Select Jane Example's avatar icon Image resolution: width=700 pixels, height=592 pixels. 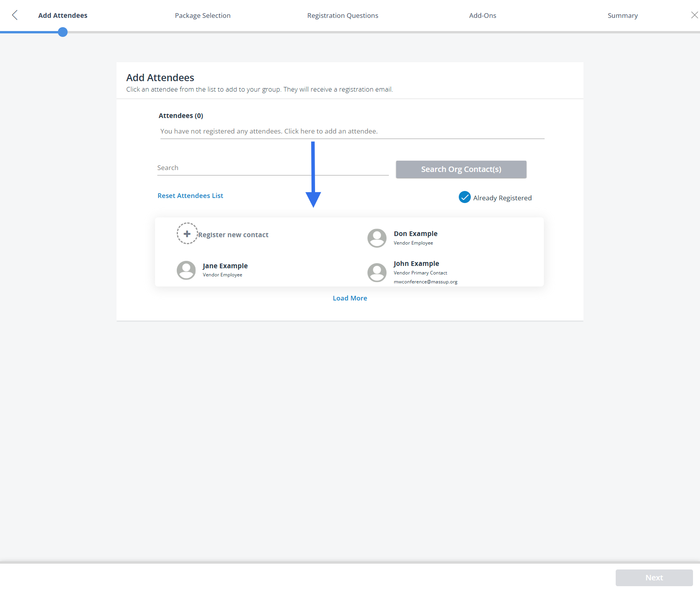tap(186, 270)
